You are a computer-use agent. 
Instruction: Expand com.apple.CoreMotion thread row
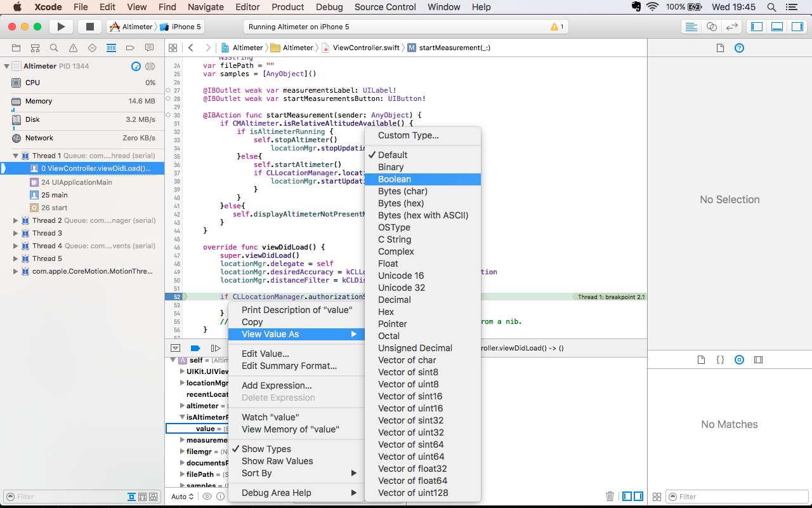click(x=16, y=271)
